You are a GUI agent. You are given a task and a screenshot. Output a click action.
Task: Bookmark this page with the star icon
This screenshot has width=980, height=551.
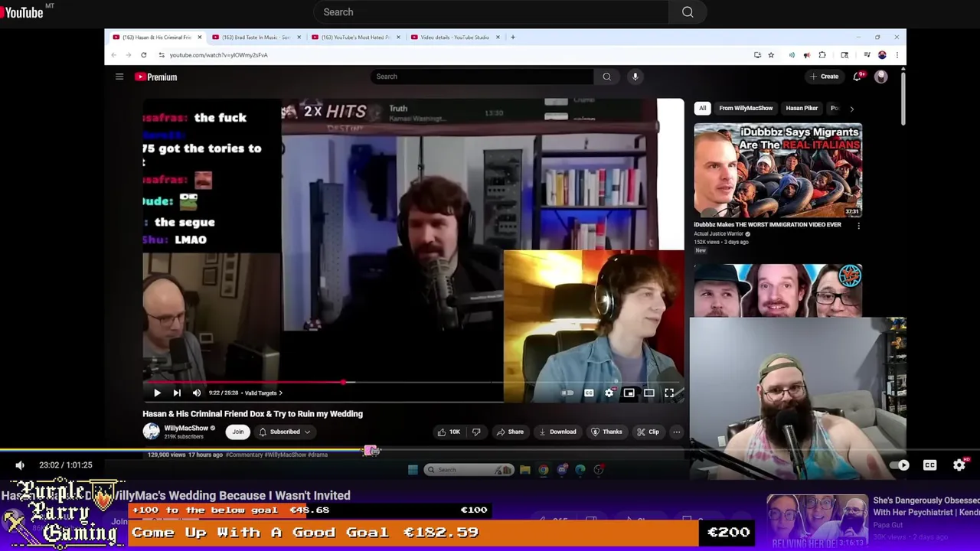771,55
